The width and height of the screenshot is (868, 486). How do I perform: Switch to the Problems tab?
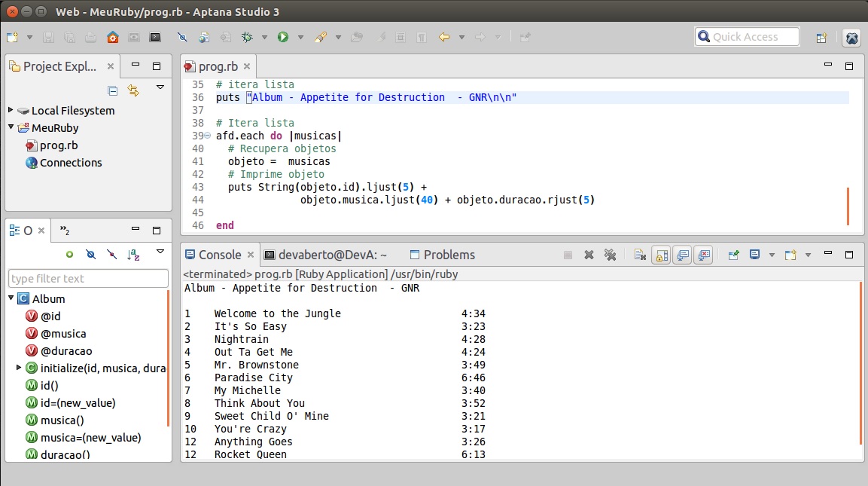449,255
